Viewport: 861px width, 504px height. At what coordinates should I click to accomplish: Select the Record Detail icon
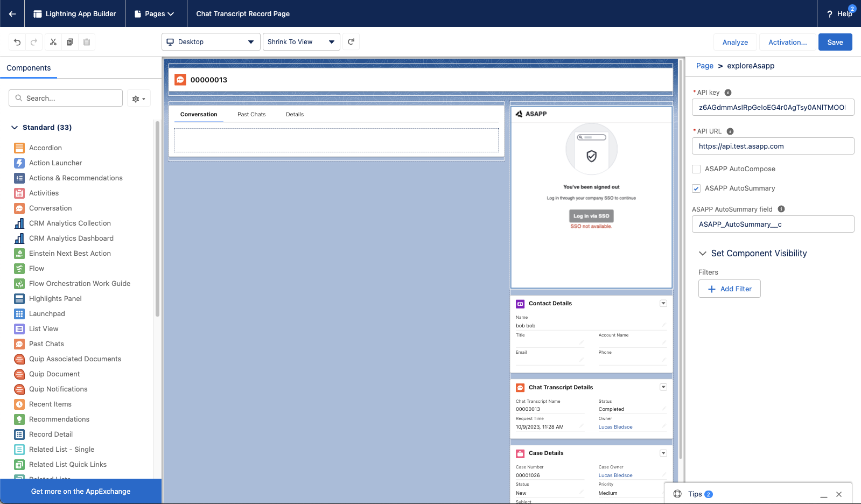(19, 435)
